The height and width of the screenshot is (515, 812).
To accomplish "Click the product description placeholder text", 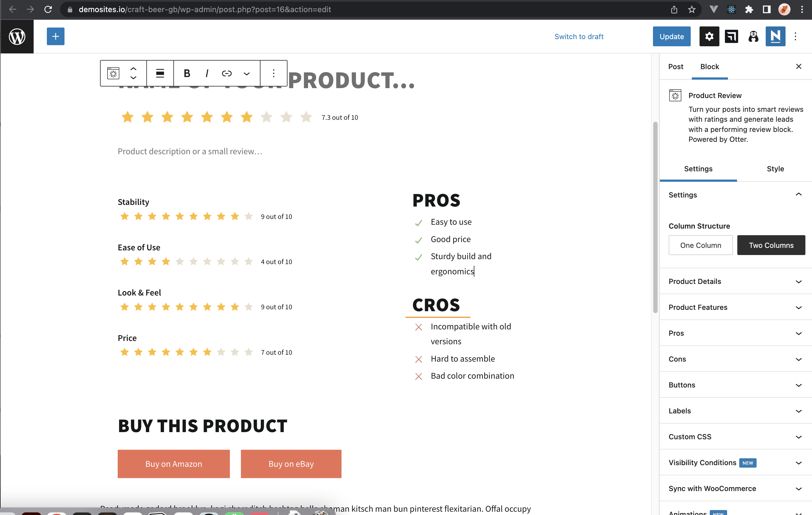I will (x=190, y=151).
